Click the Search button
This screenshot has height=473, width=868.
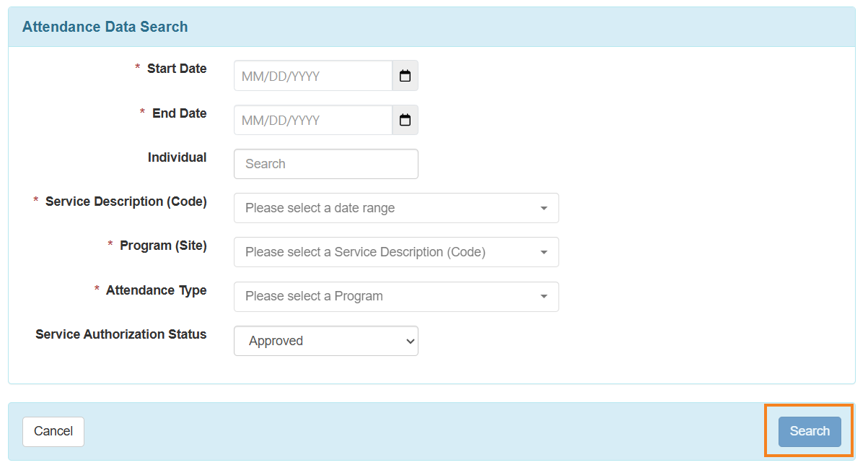(x=810, y=431)
